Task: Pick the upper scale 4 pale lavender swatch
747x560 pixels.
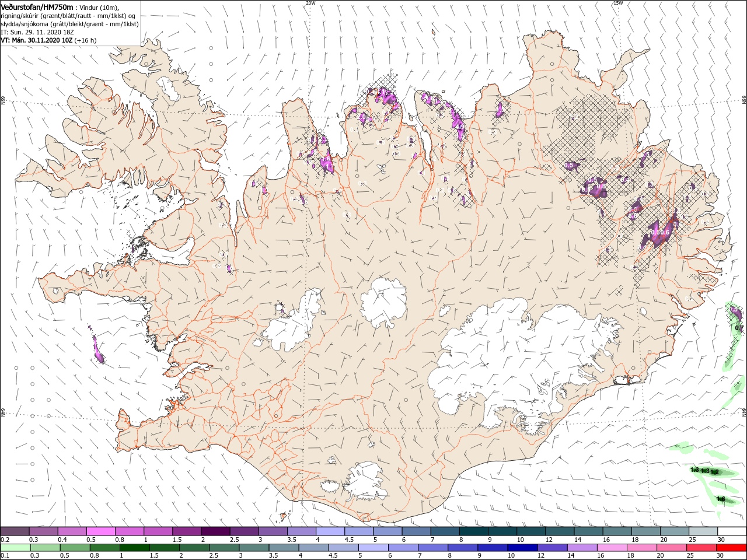Action: pos(330,531)
